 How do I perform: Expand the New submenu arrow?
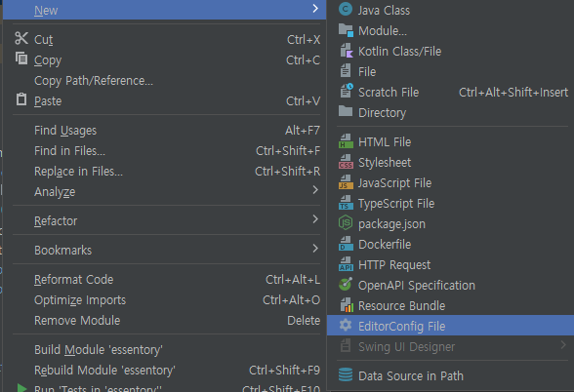click(x=315, y=9)
